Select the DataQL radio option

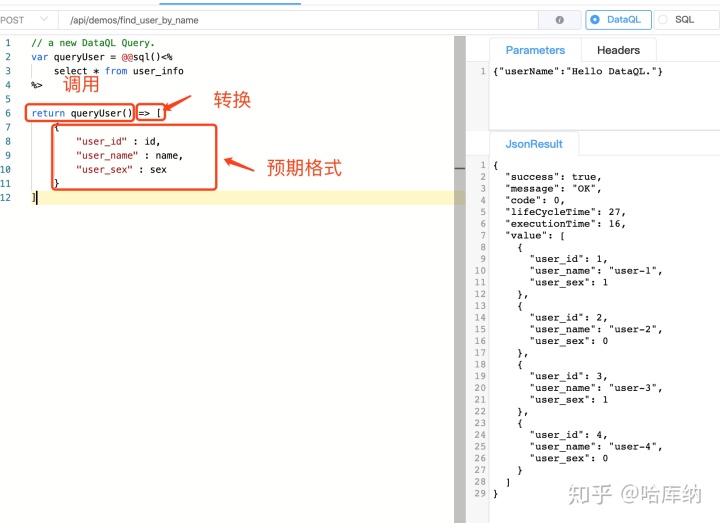(618, 20)
